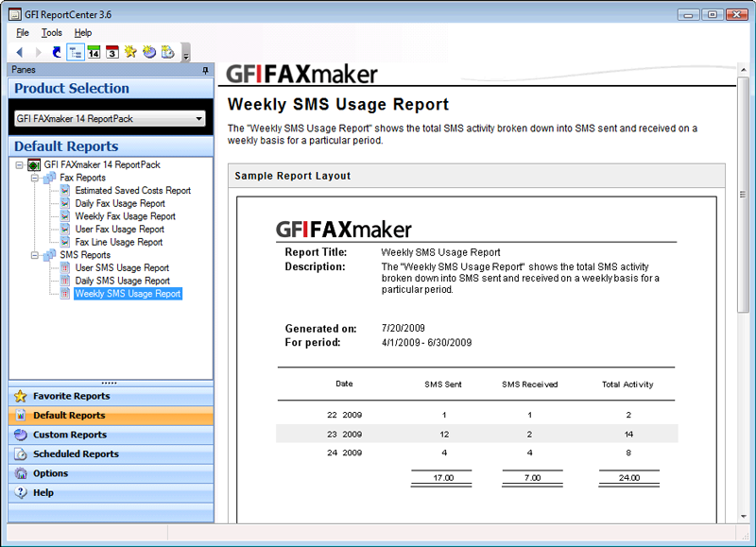Open Fax Line Usage Report
Image resolution: width=756 pixels, height=547 pixels.
pyautogui.click(x=119, y=242)
